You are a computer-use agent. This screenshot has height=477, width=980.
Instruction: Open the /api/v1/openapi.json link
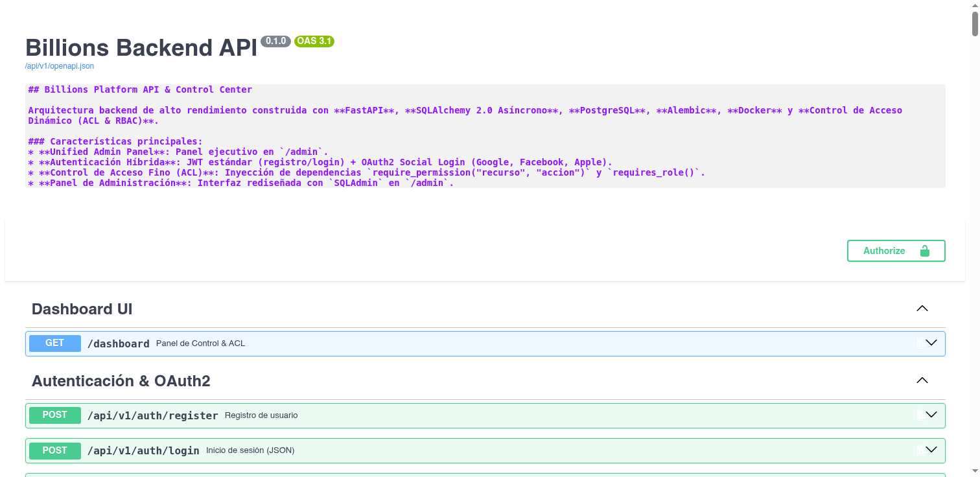(x=60, y=66)
